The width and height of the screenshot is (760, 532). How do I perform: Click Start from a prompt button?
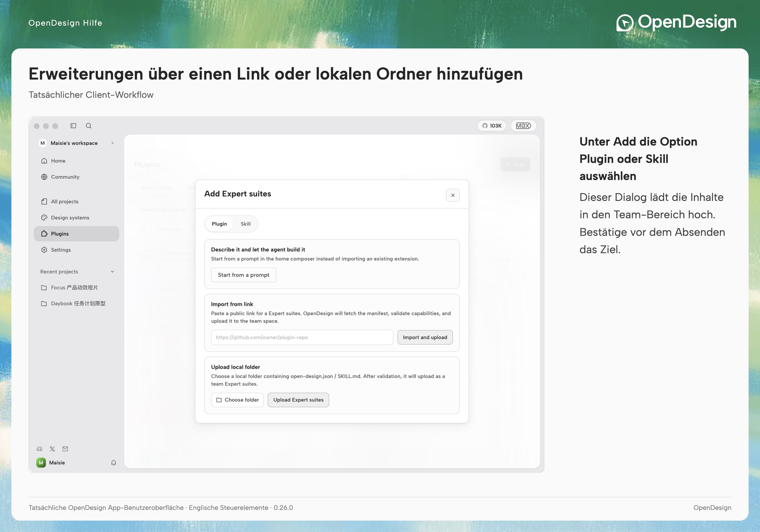tap(244, 275)
